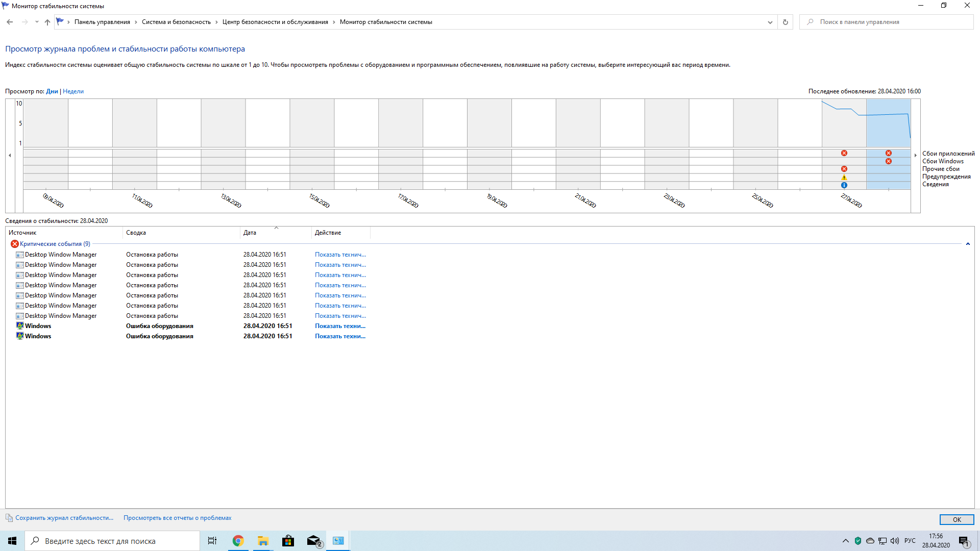980x551 pixels.
Task: Sort by the Источник column header
Action: pos(64,233)
